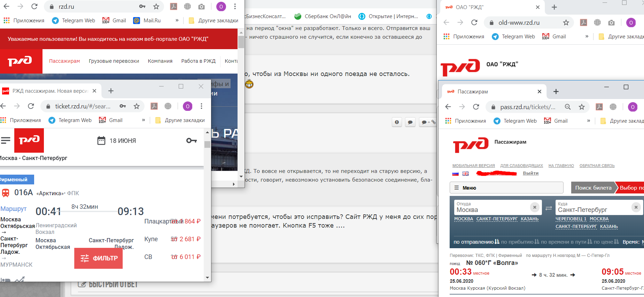
Task: Open Chrome's three-dot menu in ticket.rzd.ru window
Action: (x=201, y=106)
